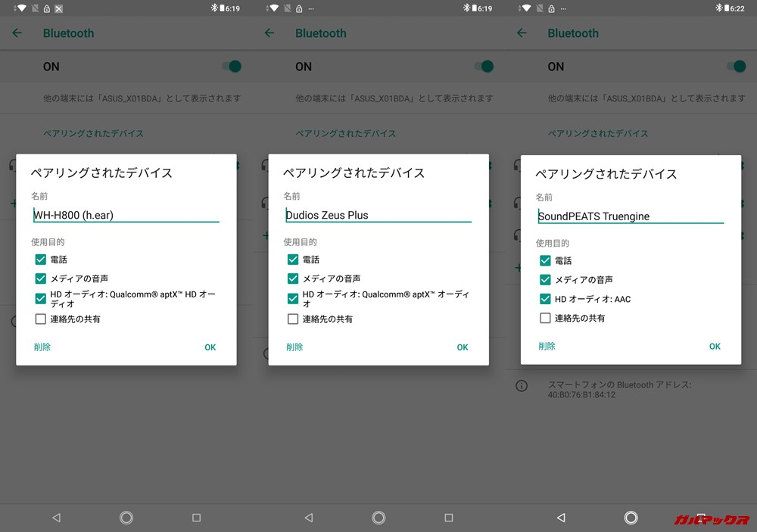Tap info icon beside Bluetooth address
757x532 pixels.
click(522, 386)
